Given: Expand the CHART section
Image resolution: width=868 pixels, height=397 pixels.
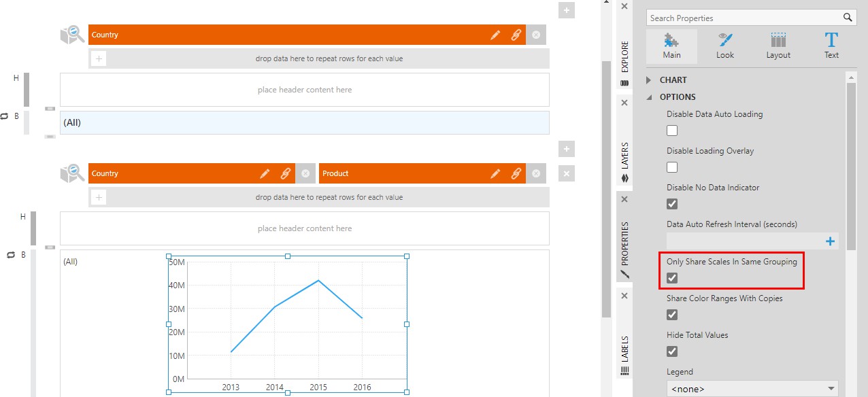Looking at the screenshot, I should tap(651, 80).
